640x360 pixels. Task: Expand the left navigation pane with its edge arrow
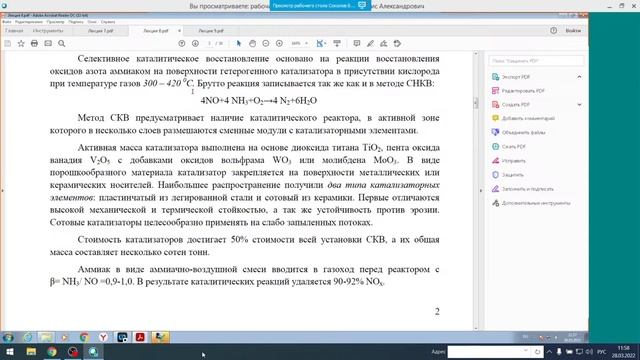point(2,191)
